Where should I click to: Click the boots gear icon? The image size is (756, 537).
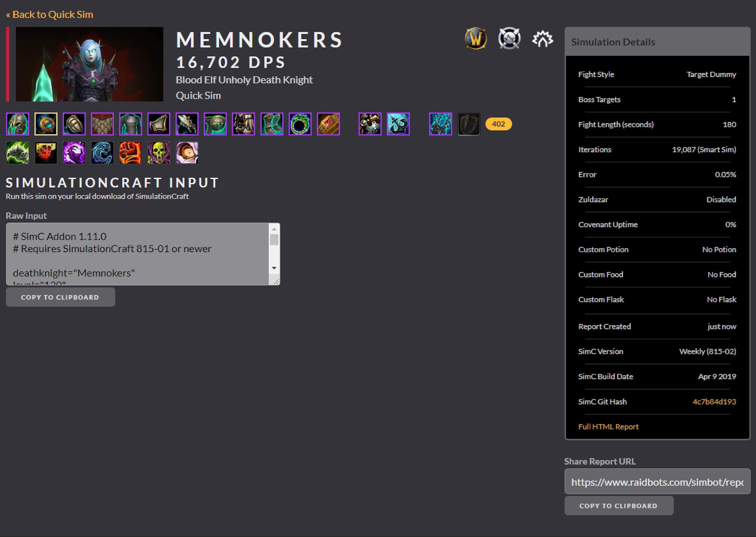[272, 124]
